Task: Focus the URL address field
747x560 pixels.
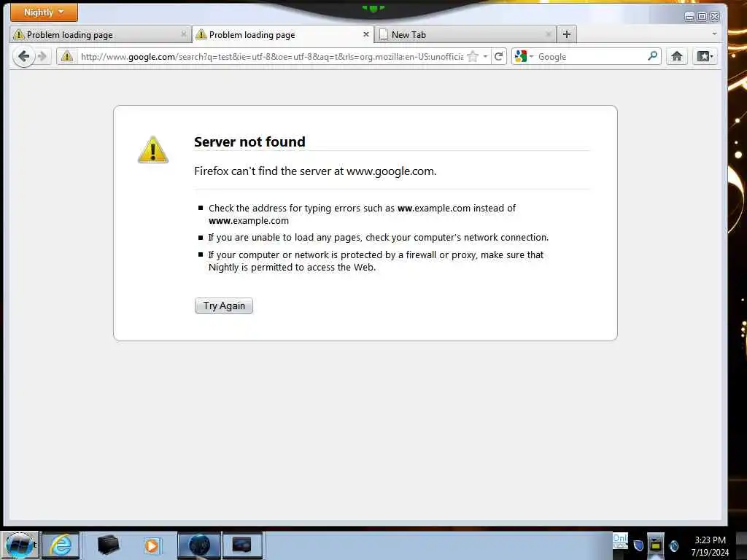Action: pyautogui.click(x=271, y=57)
